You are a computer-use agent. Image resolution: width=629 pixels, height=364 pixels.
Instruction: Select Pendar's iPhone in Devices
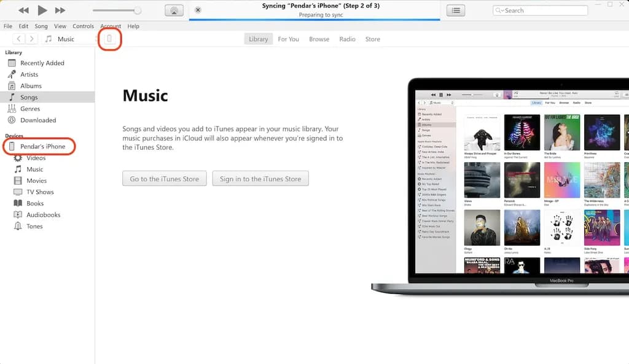coord(42,147)
